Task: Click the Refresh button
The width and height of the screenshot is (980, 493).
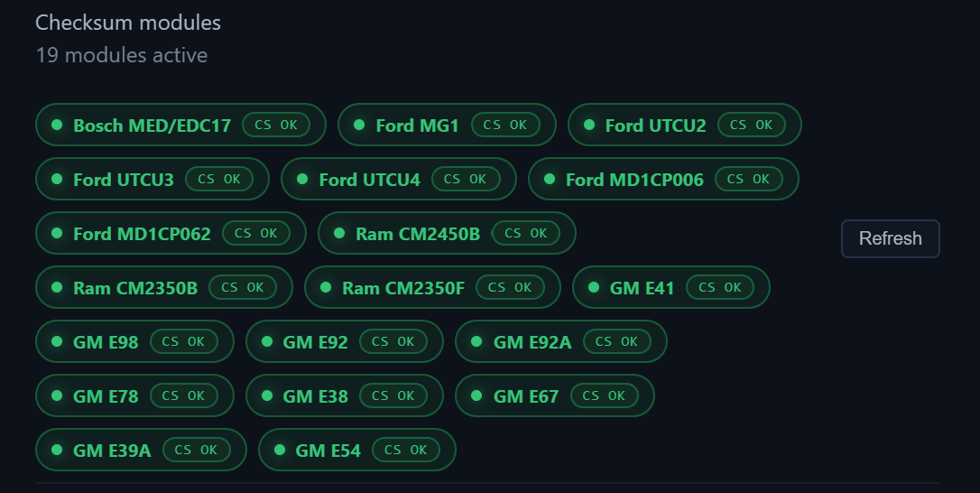Action: (890, 238)
